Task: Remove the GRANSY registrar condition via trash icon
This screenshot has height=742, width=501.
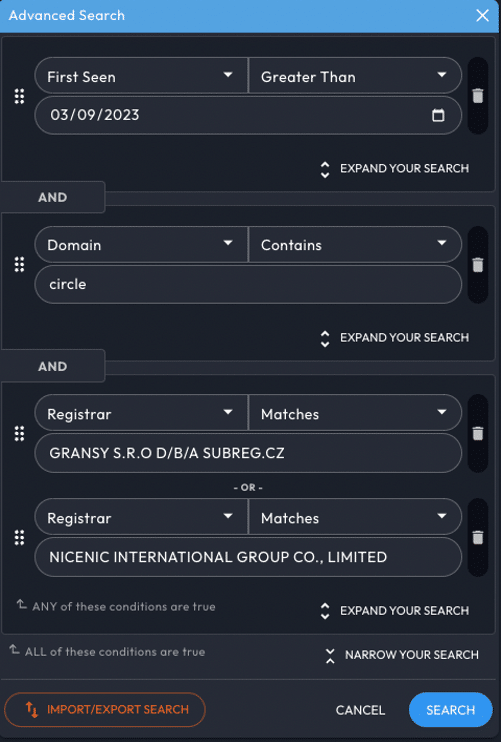Action: 478,433
